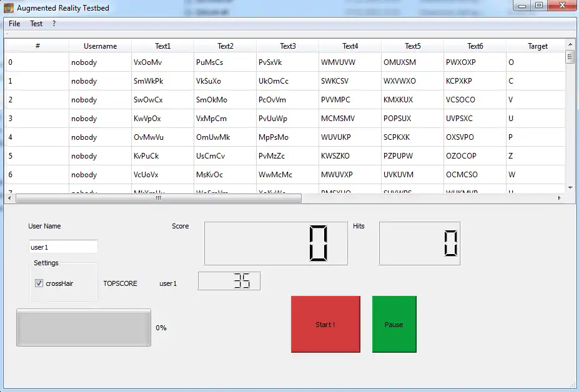Click the red Start ! button
The height and width of the screenshot is (392, 579).
[x=325, y=324]
